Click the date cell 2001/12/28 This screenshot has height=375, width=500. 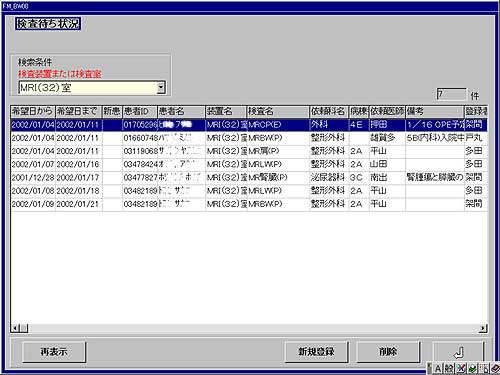point(33,178)
